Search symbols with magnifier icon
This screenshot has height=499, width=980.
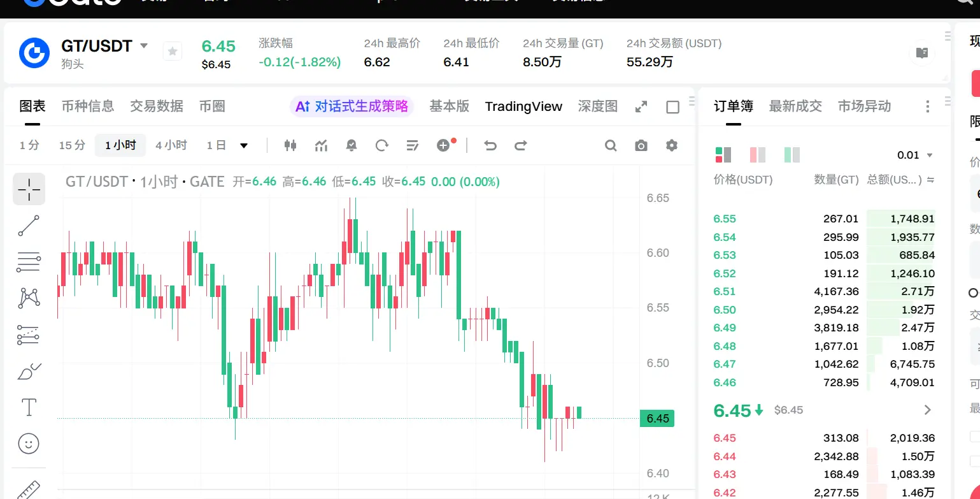coord(611,145)
